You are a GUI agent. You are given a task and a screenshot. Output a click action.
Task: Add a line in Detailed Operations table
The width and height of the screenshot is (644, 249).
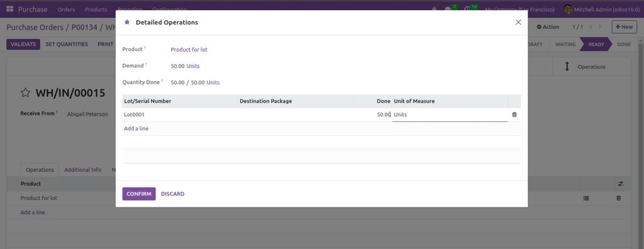pos(136,128)
